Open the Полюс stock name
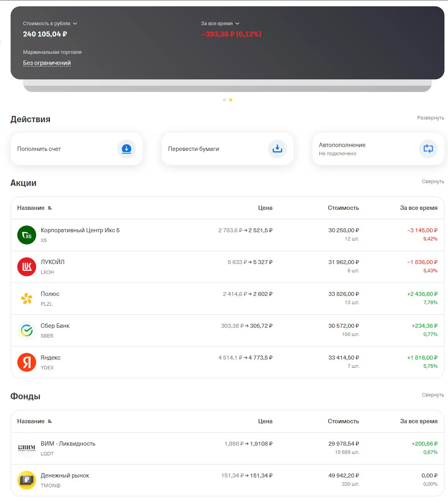The width and height of the screenshot is (448, 503). click(x=50, y=294)
